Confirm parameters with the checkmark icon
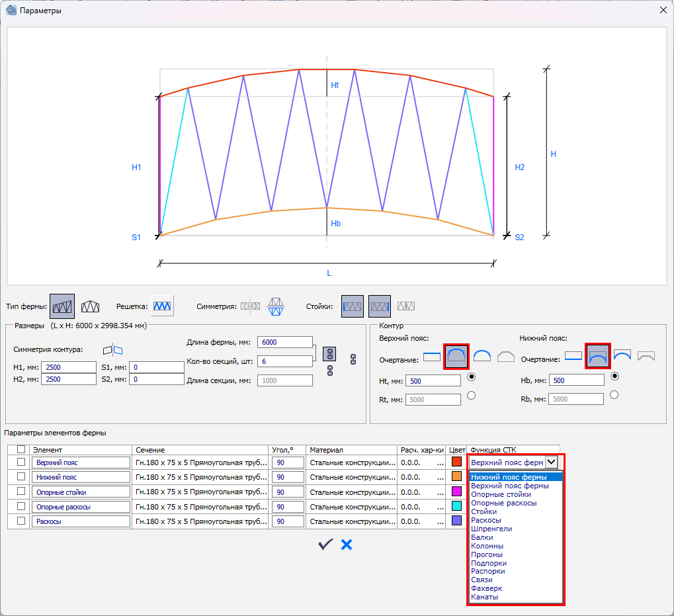 (325, 544)
